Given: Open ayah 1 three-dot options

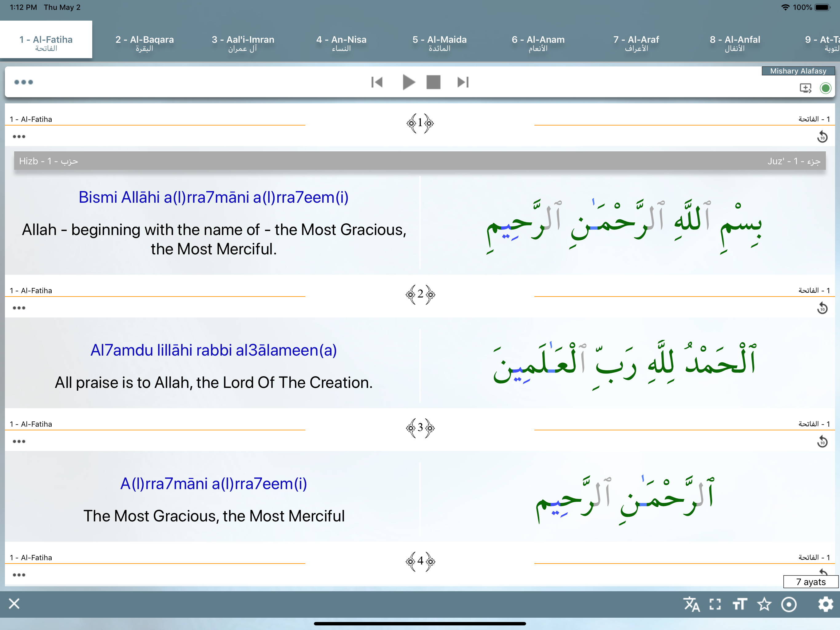Looking at the screenshot, I should [x=19, y=137].
